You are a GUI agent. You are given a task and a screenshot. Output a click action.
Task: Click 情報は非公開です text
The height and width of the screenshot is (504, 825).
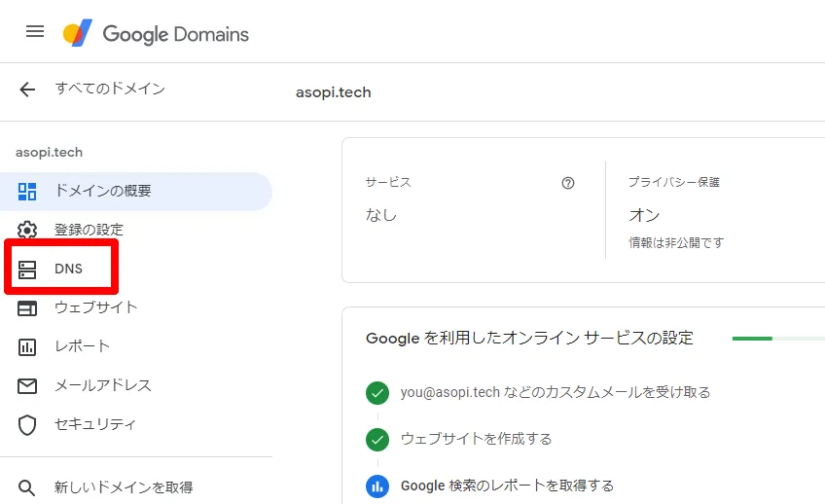pos(676,243)
